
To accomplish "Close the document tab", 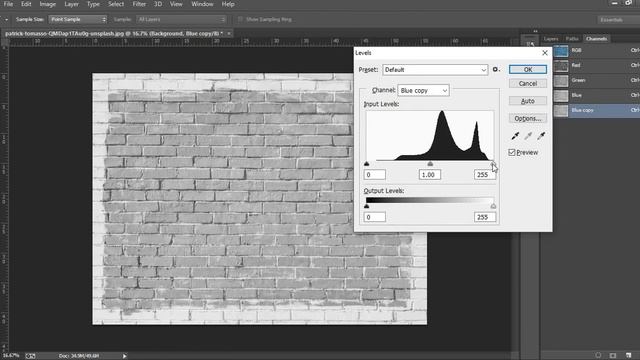I will (x=229, y=33).
